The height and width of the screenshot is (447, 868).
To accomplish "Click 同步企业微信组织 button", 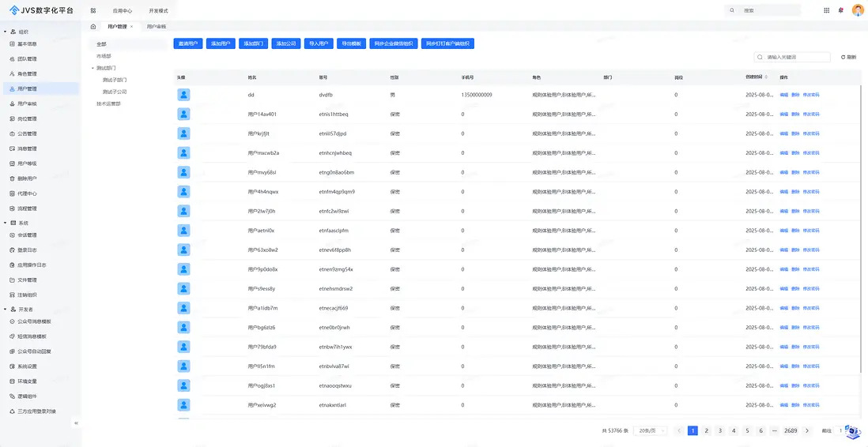I will tap(394, 43).
